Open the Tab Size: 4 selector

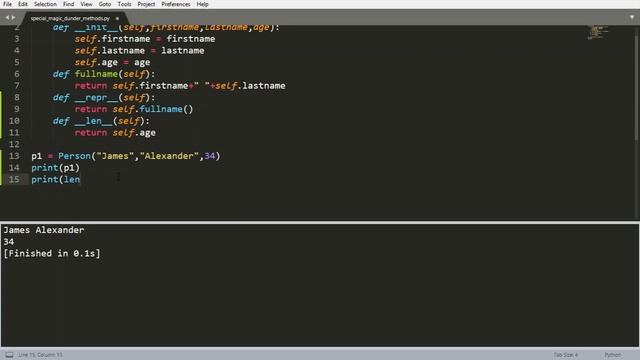coord(566,355)
